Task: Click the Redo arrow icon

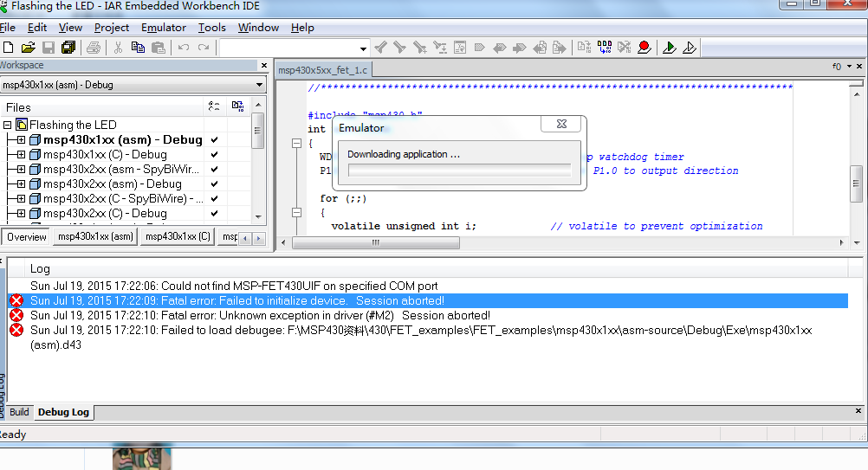Action: [204, 48]
